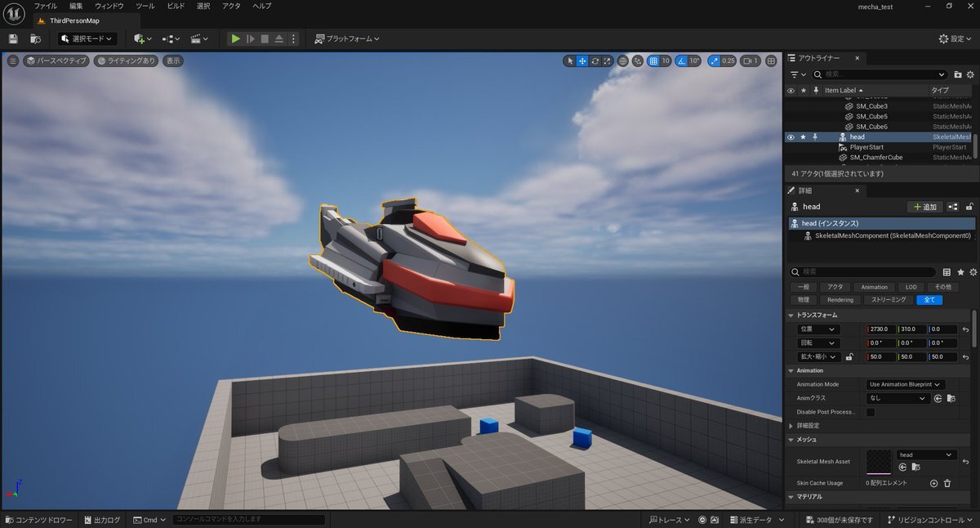The height and width of the screenshot is (528, 980).
Task: Open the 選択 menu in the menu bar
Action: pyautogui.click(x=203, y=6)
